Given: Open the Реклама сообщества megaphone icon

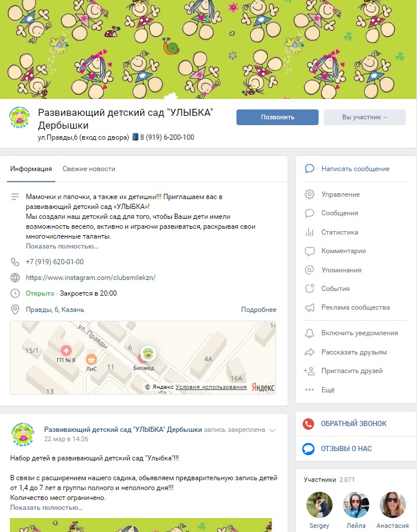Looking at the screenshot, I should click(x=309, y=307).
